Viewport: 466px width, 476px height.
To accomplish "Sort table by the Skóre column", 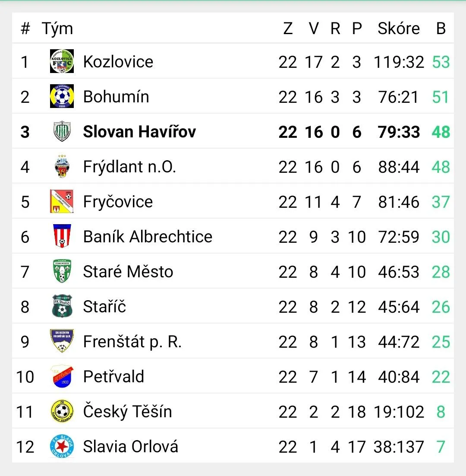I will click(398, 29).
